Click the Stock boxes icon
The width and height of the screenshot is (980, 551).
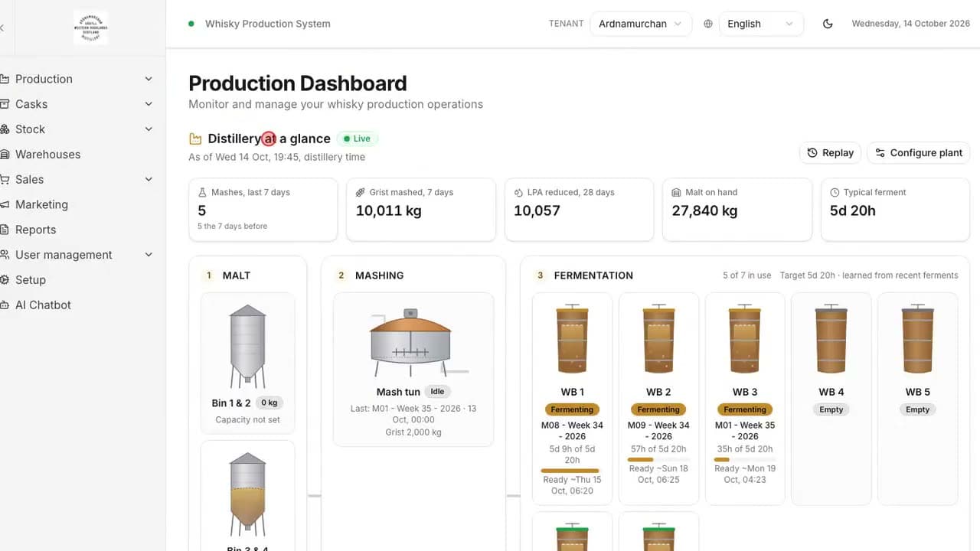(x=5, y=129)
